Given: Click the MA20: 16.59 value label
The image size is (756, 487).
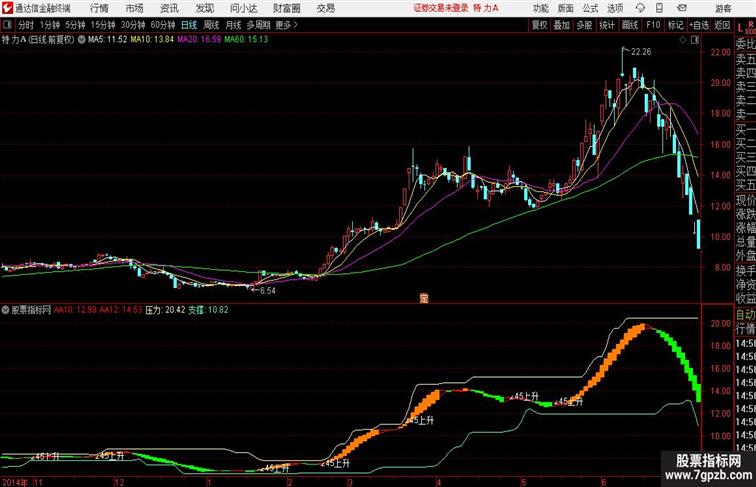Looking at the screenshot, I should pos(199,40).
